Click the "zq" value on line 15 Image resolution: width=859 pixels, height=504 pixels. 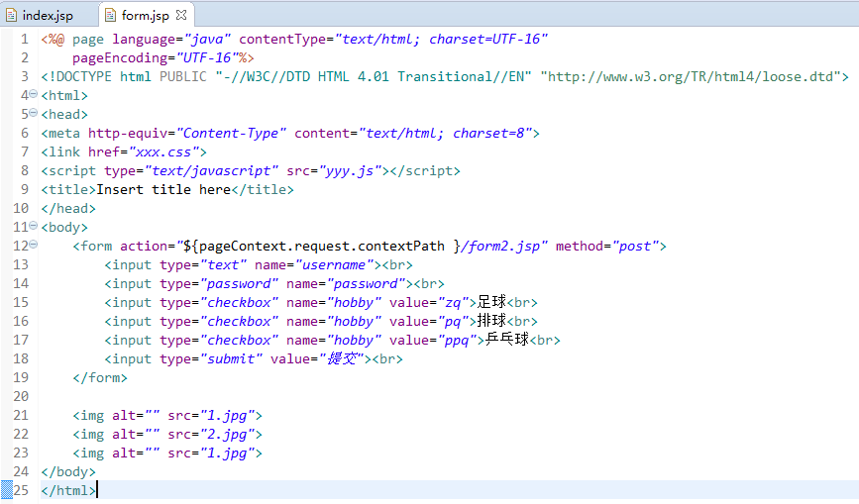point(453,303)
